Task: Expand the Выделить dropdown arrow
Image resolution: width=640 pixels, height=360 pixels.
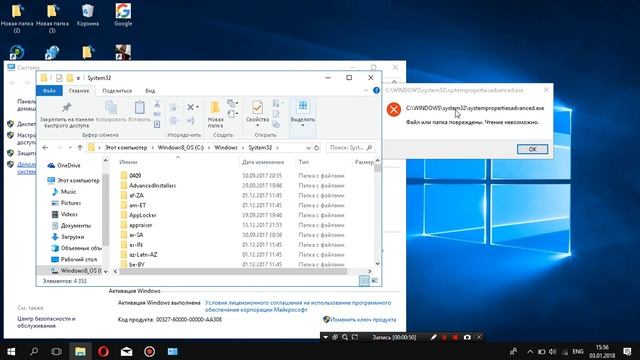Action: [x=303, y=125]
